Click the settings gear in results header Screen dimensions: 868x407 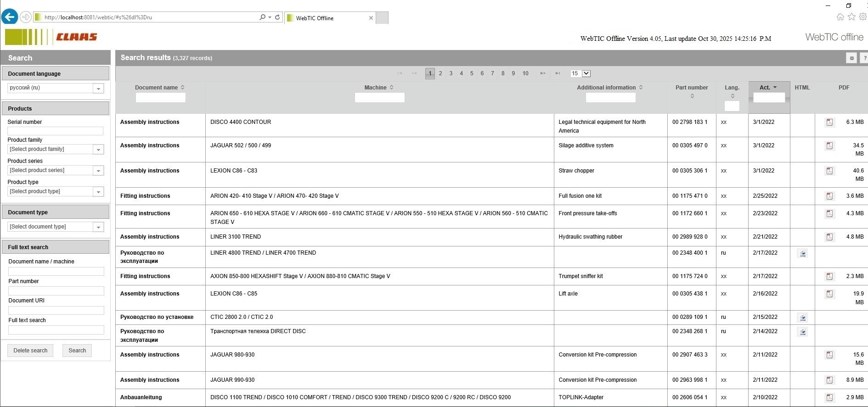click(x=851, y=58)
